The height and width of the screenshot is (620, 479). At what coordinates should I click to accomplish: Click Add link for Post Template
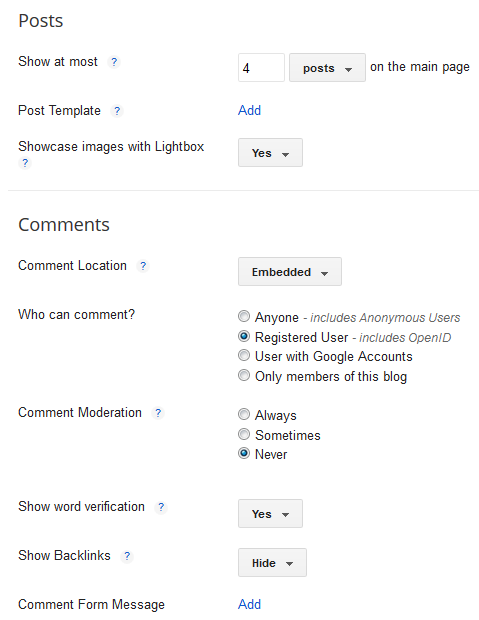(x=250, y=110)
